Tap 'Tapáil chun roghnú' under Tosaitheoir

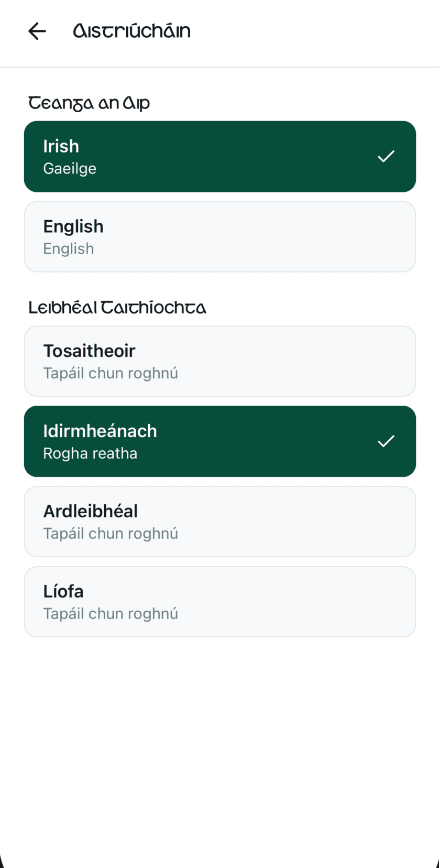tap(111, 373)
